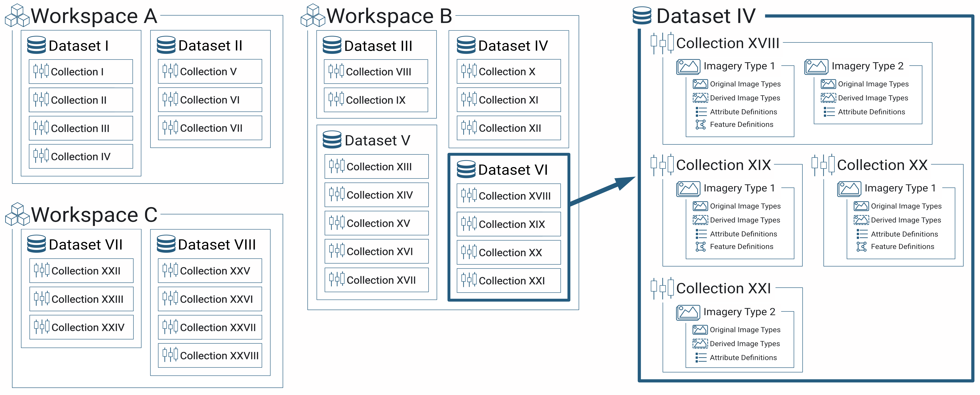Click Imagery Type 1 icon under Collection XX
Viewport: 980px width, 395px height.
pyautogui.click(x=849, y=189)
